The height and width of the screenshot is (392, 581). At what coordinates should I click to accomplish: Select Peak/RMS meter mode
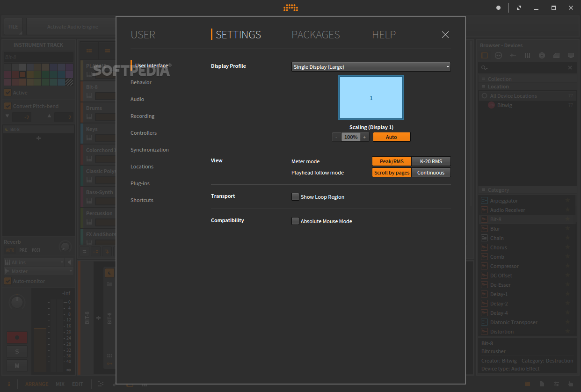(x=392, y=161)
